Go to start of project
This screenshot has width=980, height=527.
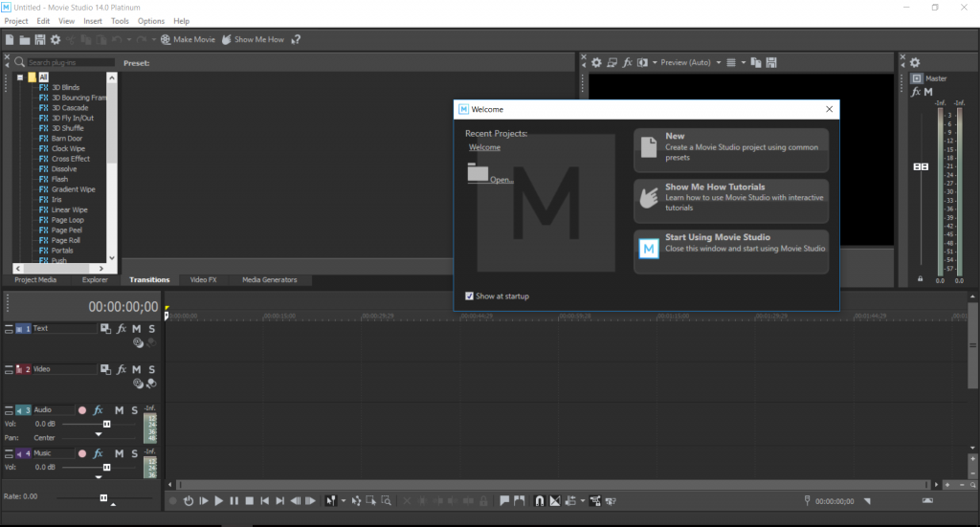tap(264, 501)
